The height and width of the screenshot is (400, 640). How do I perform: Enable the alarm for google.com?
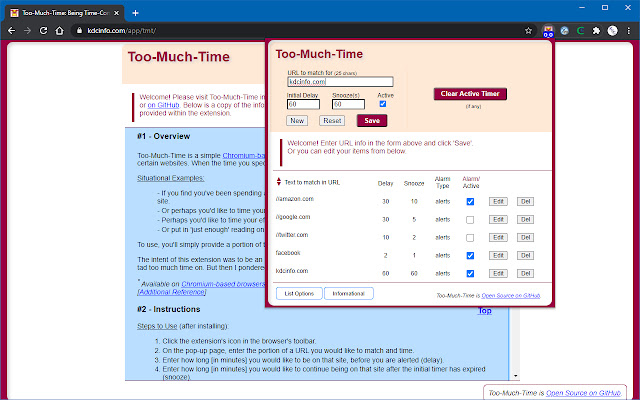pyautogui.click(x=470, y=220)
